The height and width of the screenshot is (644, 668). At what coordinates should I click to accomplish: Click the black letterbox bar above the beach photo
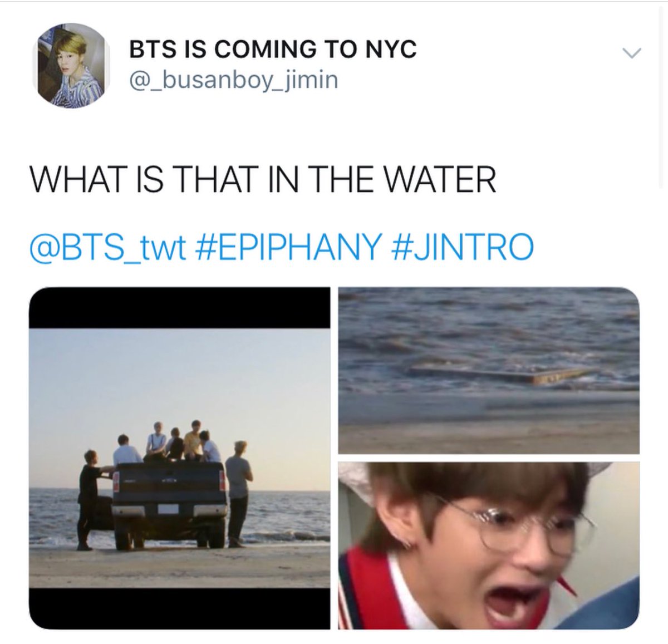tap(180, 308)
